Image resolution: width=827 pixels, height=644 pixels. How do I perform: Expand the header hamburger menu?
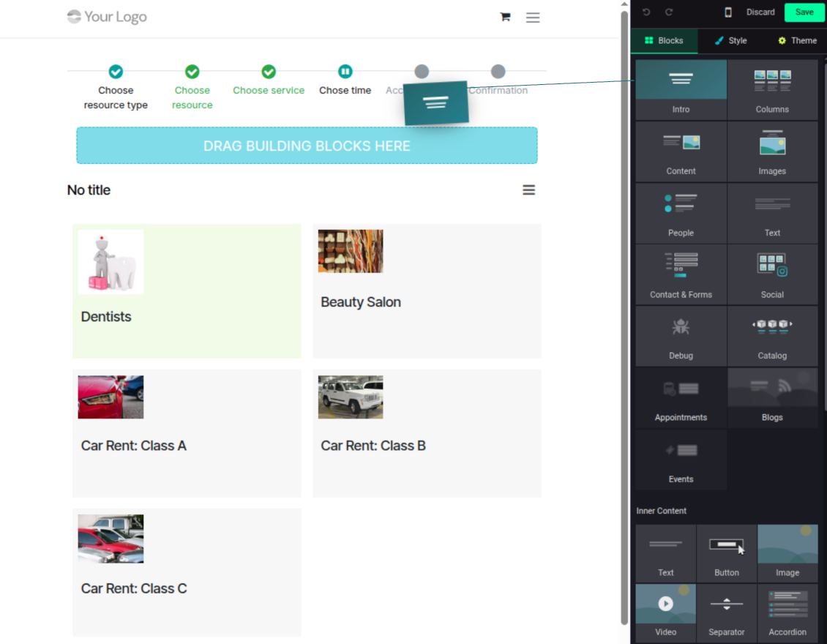(x=533, y=18)
